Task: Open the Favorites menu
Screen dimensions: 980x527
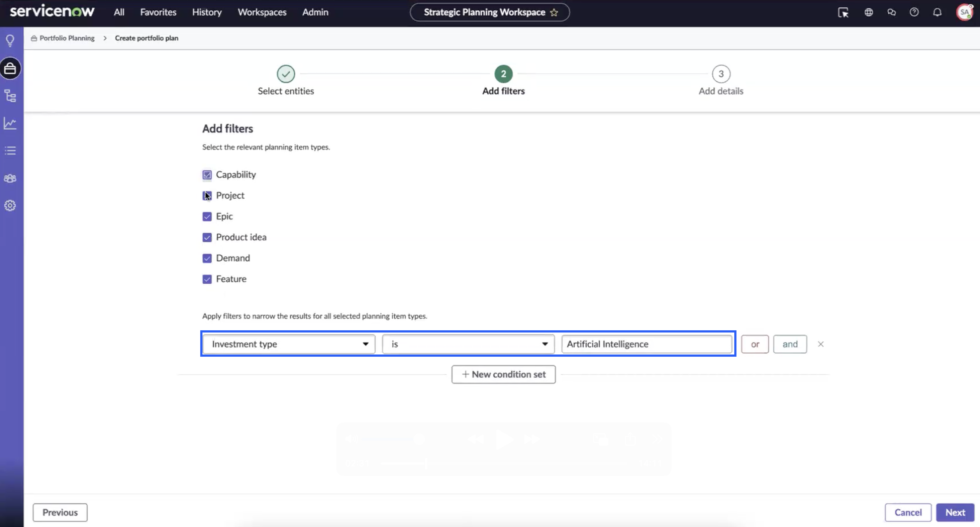Action: click(x=158, y=12)
